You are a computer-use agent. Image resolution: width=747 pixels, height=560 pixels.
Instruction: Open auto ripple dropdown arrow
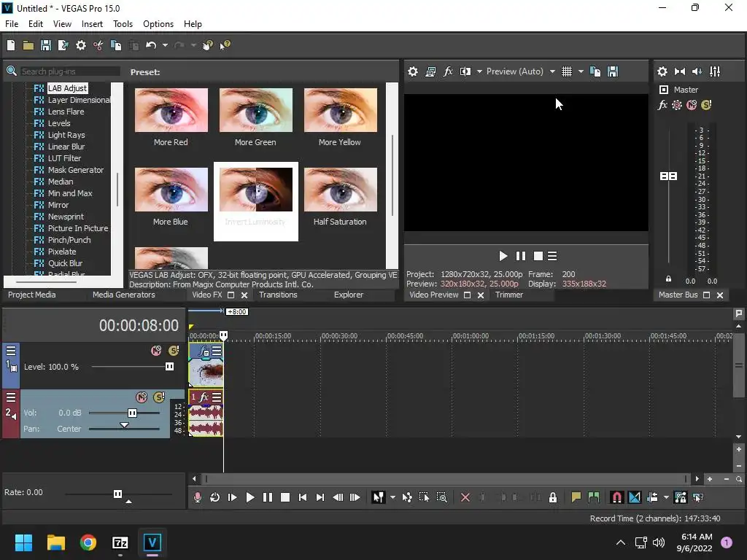666,497
